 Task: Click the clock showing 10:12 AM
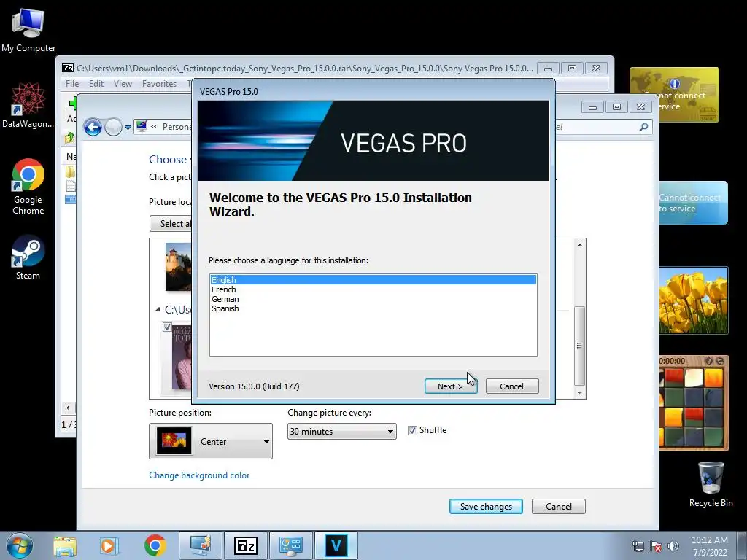pyautogui.click(x=709, y=540)
